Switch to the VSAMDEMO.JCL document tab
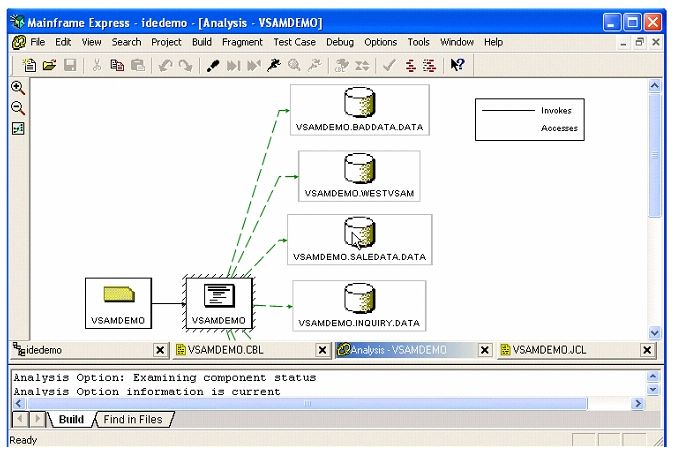The width and height of the screenshot is (674, 457). [x=545, y=350]
